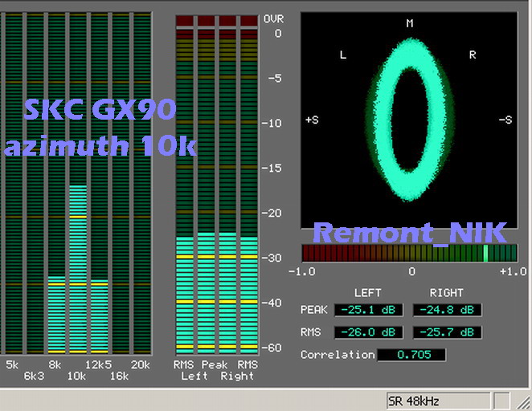This screenshot has height=411, width=532.
Task: Select the right RMS value field
Action: 447,332
